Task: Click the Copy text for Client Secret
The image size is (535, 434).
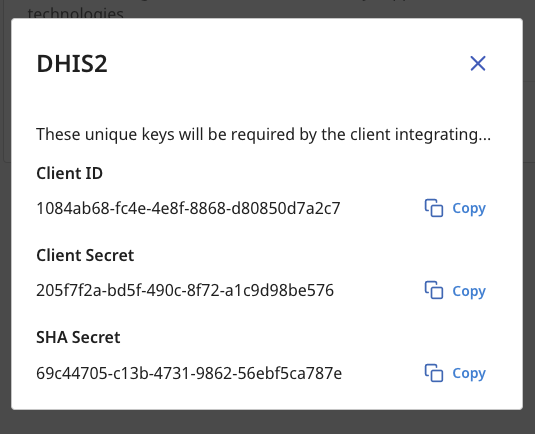Action: [469, 291]
